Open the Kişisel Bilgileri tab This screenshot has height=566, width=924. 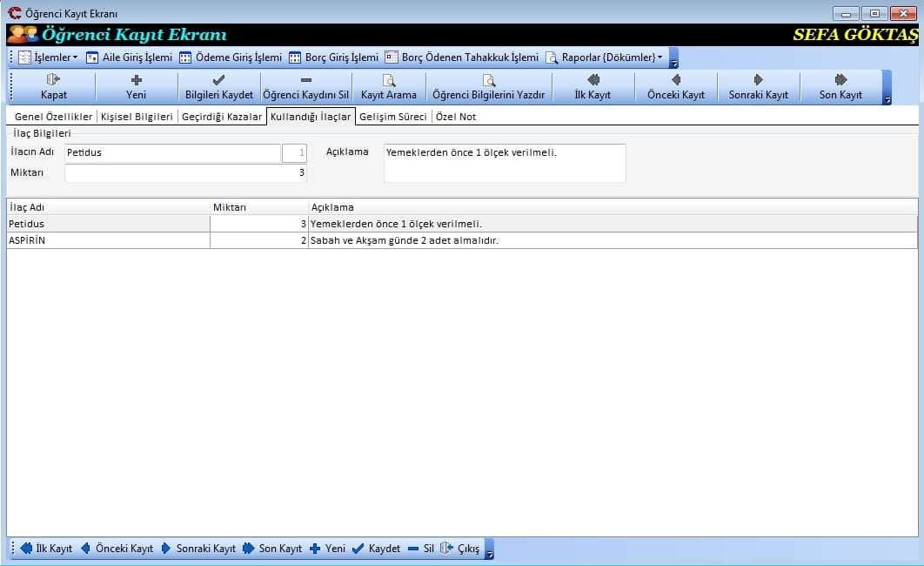137,117
